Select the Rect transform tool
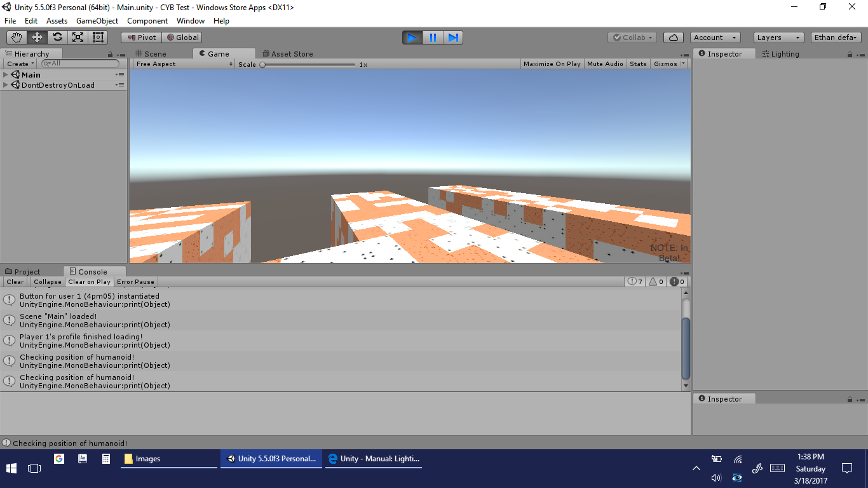Screen dimensions: 868x488 pyautogui.click(x=98, y=37)
